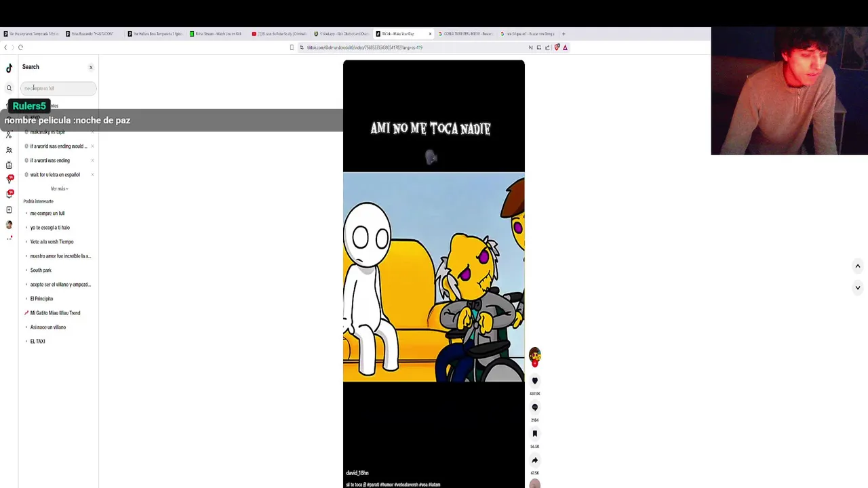Click the TikTok search input field
Screen dimensions: 868x488
click(58, 88)
